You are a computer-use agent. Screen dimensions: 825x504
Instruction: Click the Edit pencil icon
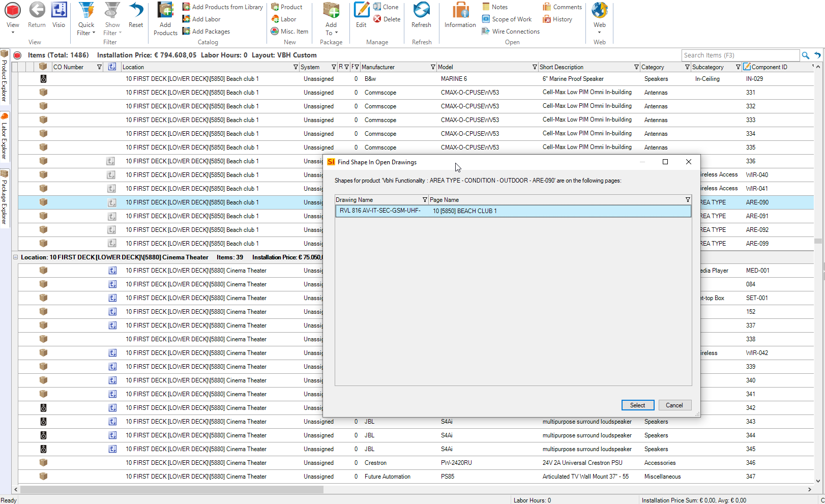(x=361, y=10)
